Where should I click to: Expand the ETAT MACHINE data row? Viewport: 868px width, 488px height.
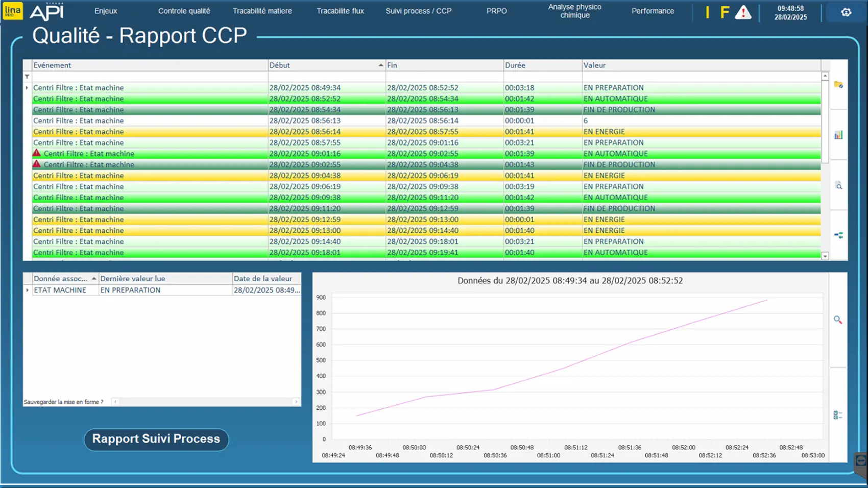[28, 290]
